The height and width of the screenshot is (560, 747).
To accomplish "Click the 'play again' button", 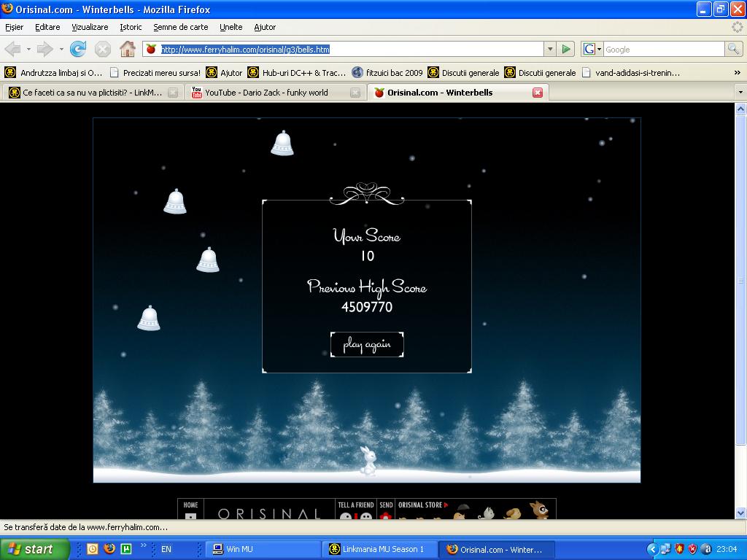I will click(x=367, y=344).
